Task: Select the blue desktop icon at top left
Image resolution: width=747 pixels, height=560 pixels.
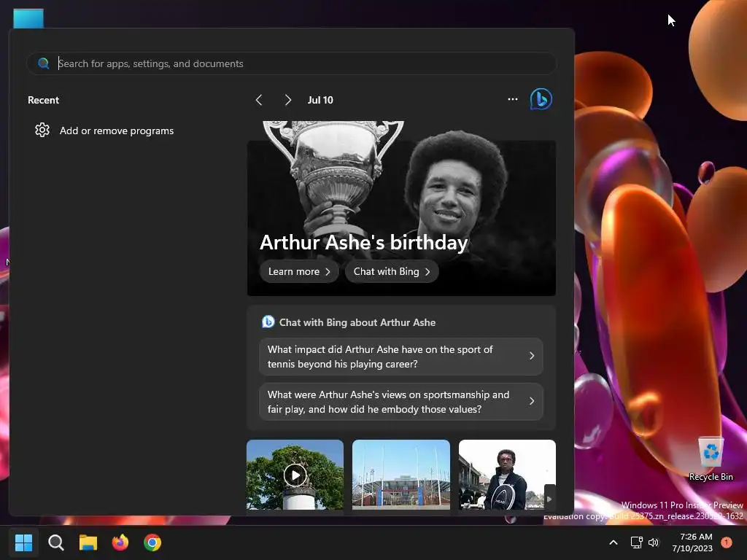Action: coord(28,18)
